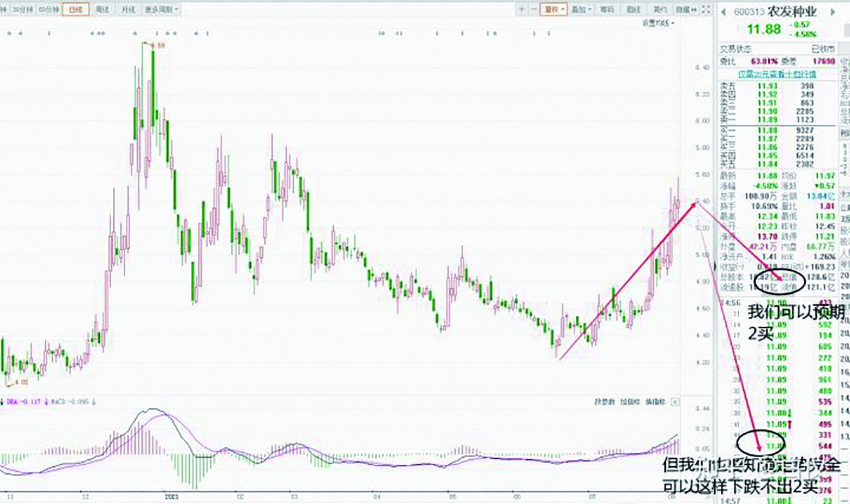Click the 换指标 change indicator button
The height and width of the screenshot is (504, 850).
(655, 402)
